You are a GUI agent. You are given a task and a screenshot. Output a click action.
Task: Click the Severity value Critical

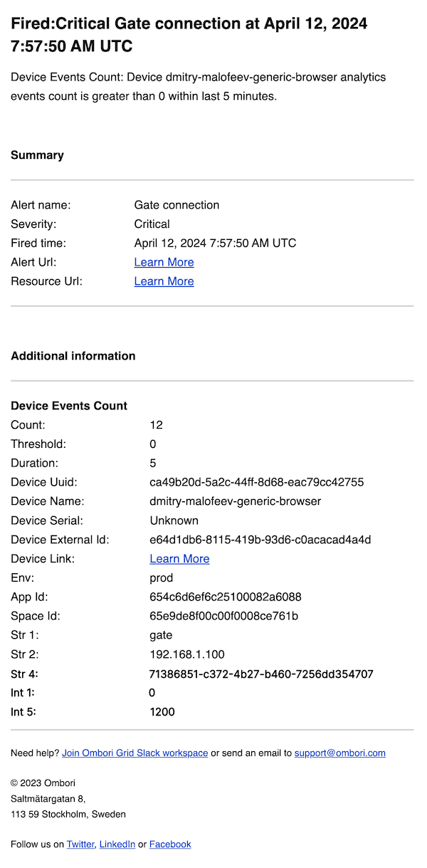point(152,224)
